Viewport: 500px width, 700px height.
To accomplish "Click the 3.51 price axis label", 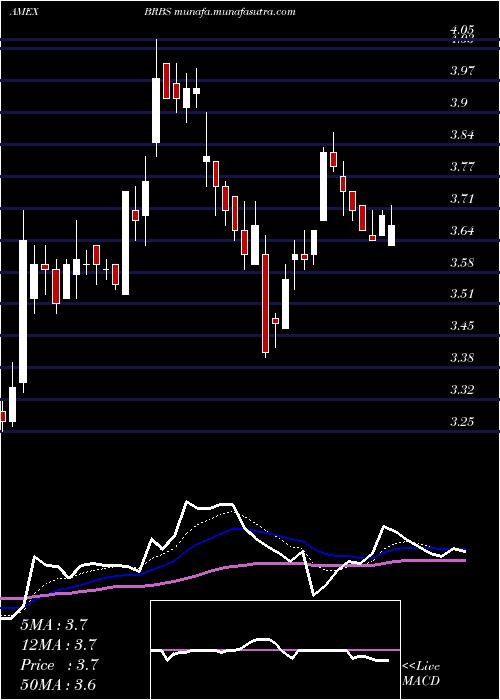I will [x=462, y=293].
